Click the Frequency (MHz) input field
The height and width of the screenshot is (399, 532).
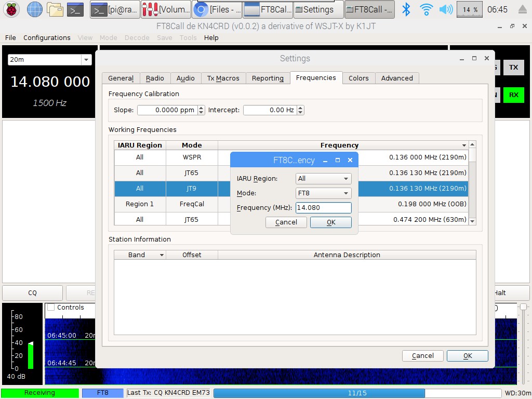click(x=323, y=208)
